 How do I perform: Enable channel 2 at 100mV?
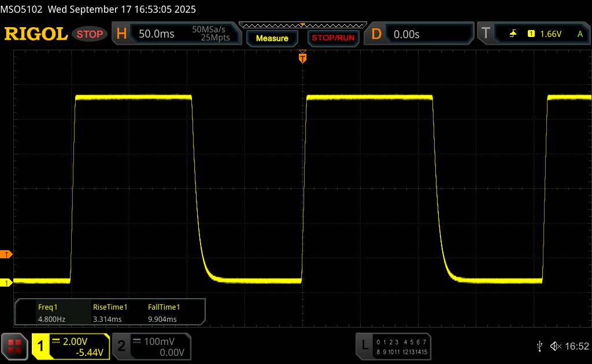[150, 346]
